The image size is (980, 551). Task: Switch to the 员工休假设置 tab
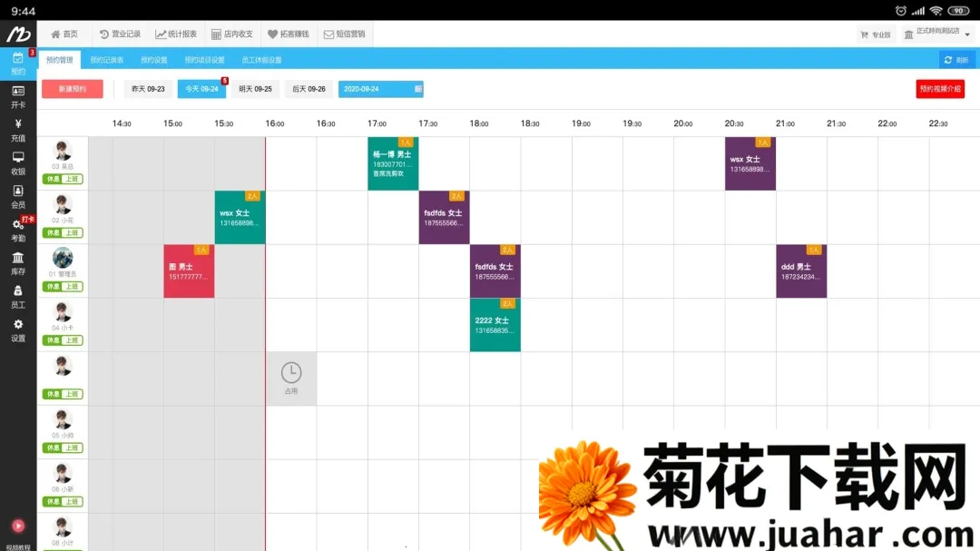pos(261,60)
